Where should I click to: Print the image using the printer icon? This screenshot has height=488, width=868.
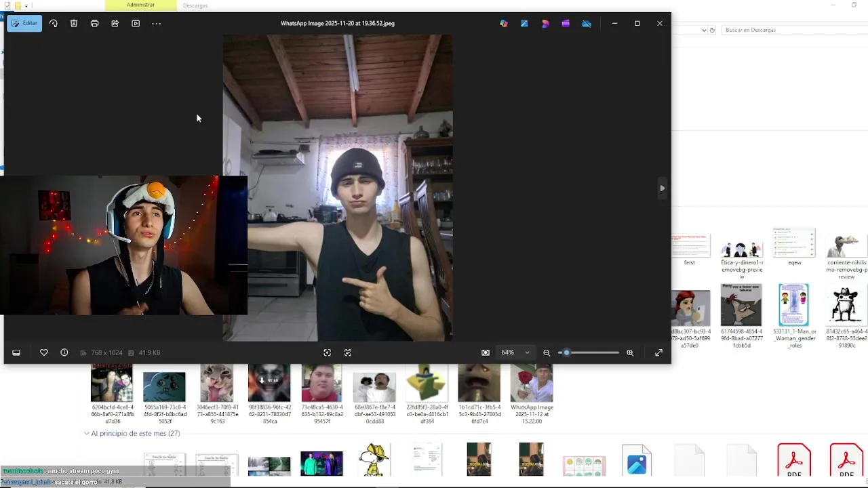click(x=94, y=23)
